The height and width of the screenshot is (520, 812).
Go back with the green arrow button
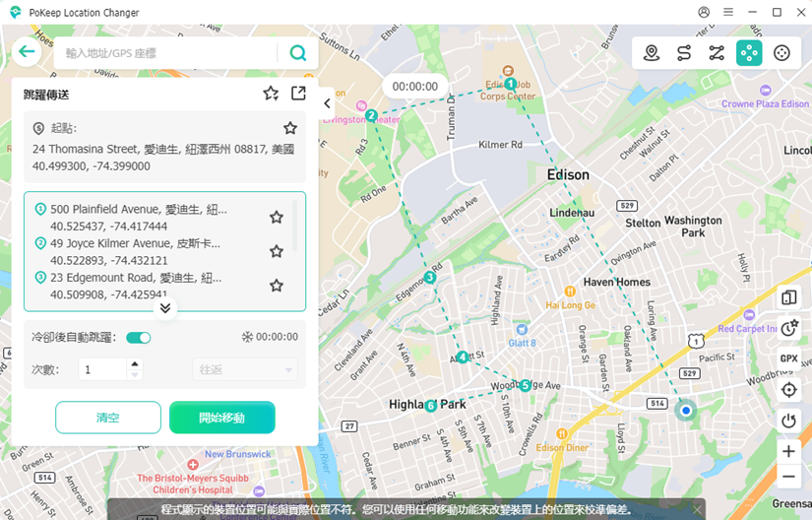tap(27, 52)
